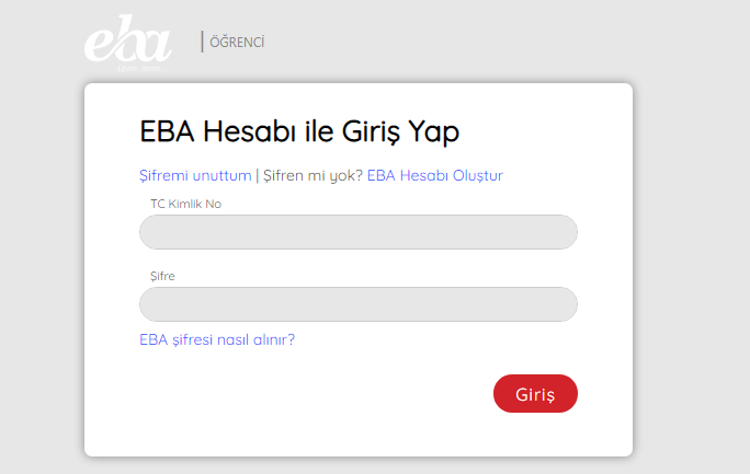Submit the login form with Giriş
Image resolution: width=750 pixels, height=474 pixels.
[x=535, y=393]
